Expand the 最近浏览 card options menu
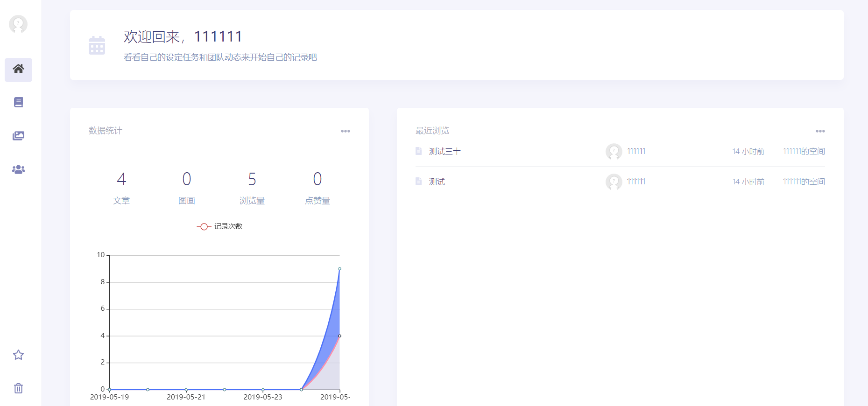The width and height of the screenshot is (868, 406). pyautogui.click(x=820, y=131)
